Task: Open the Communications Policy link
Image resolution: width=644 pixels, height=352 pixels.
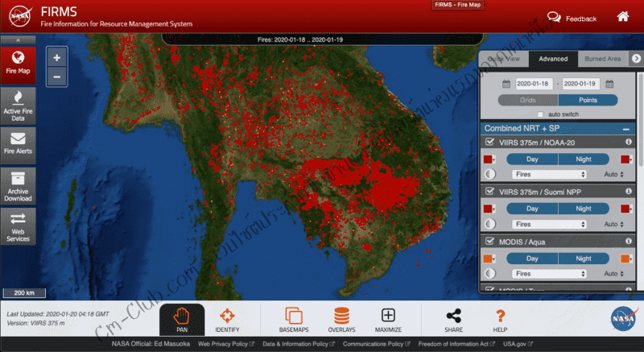Action: coord(376,344)
